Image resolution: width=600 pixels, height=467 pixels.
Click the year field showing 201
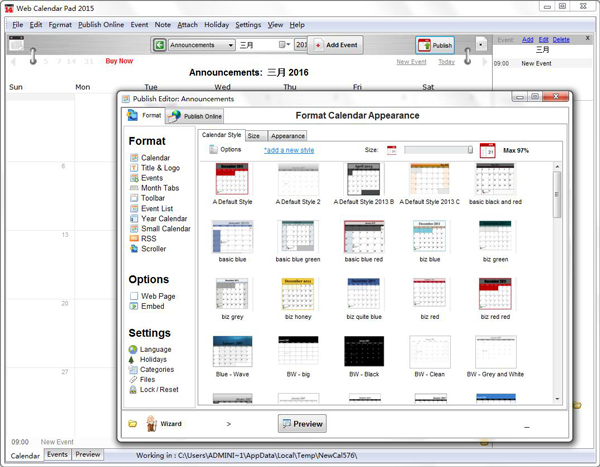[301, 45]
